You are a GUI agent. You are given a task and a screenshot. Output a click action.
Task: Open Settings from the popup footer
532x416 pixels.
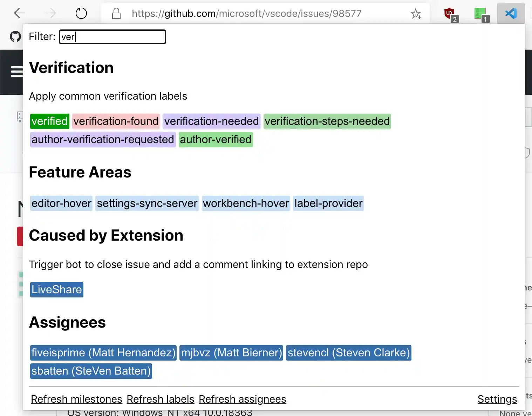tap(497, 399)
